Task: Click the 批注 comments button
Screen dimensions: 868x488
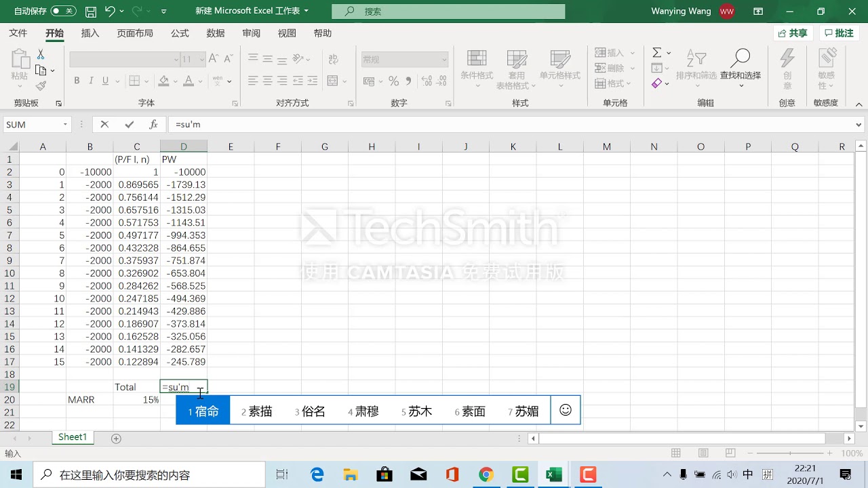Action: point(840,33)
